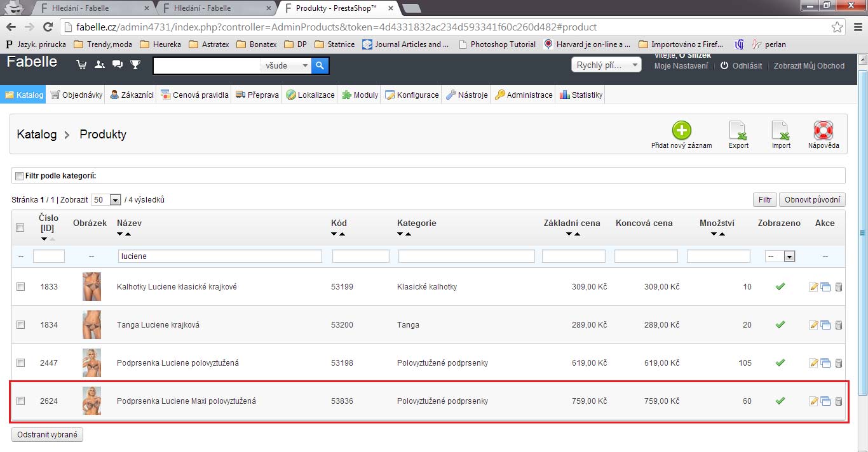This screenshot has height=452, width=868.
Task: Duplicate product 1834 via copy icon
Action: [x=825, y=325]
